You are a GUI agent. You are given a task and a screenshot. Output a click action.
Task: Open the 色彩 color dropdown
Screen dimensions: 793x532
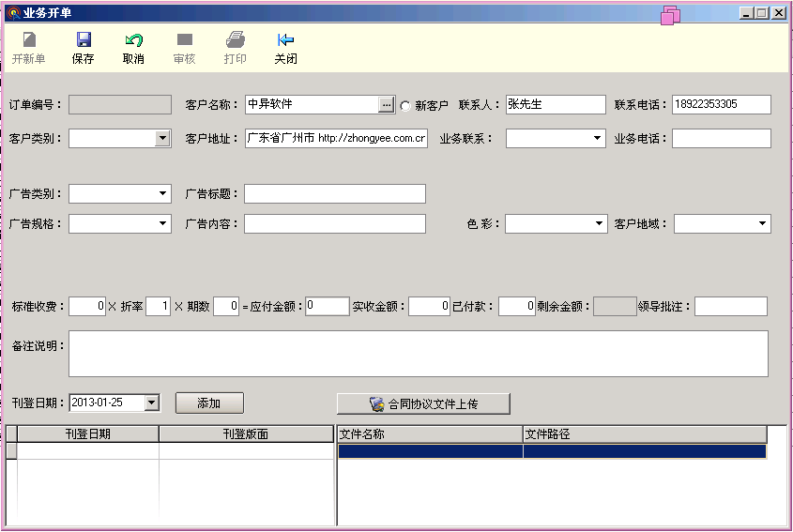coord(598,224)
